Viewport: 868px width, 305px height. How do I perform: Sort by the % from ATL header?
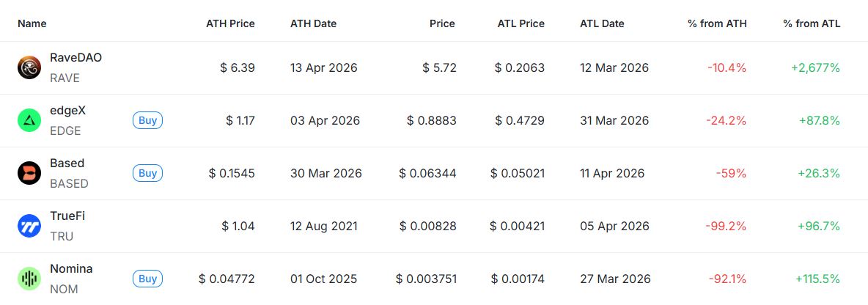pos(812,23)
